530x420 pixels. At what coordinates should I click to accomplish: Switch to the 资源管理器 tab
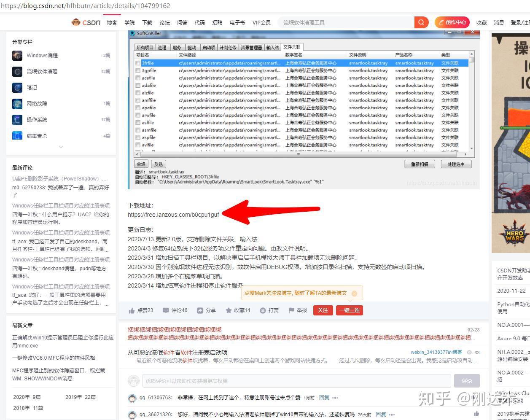click(x=252, y=48)
